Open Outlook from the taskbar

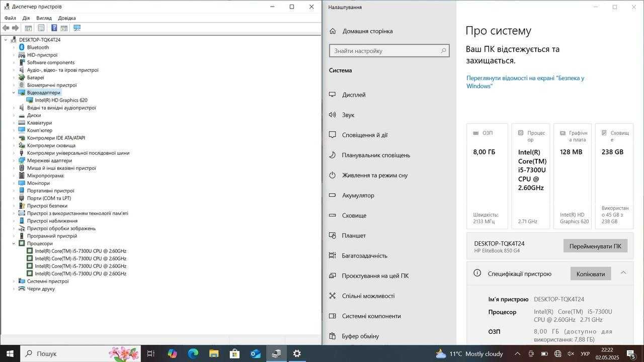point(256,353)
